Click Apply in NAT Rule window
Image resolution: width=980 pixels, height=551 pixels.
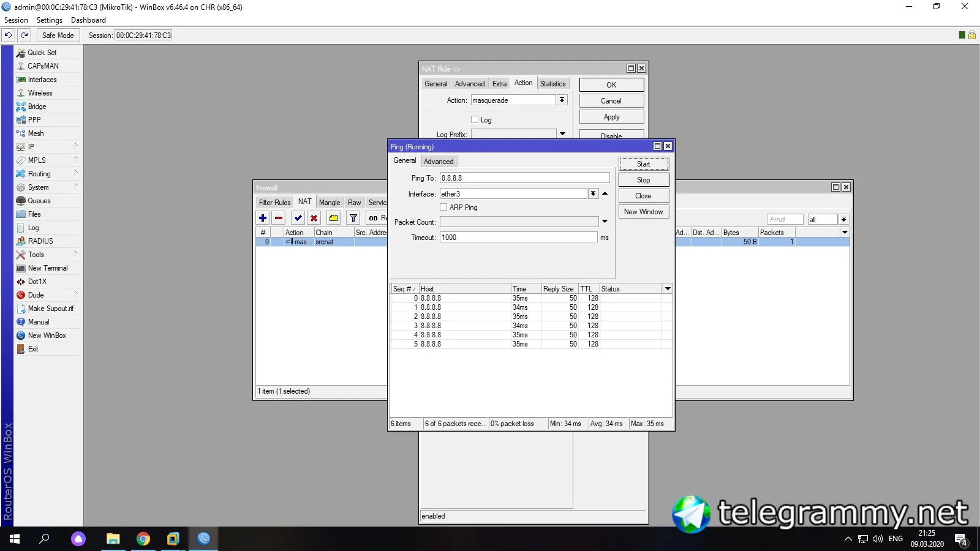[611, 117]
